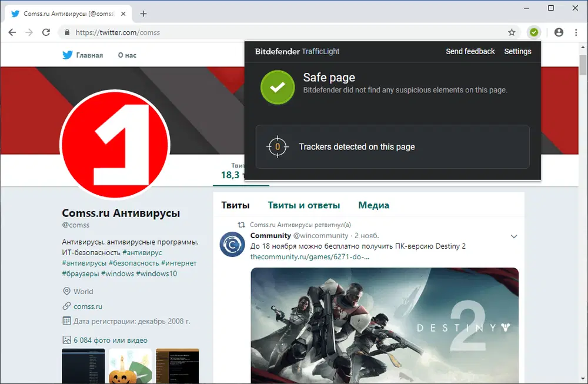
Task: Open the Destiny 2 tweet image
Action: click(x=385, y=326)
